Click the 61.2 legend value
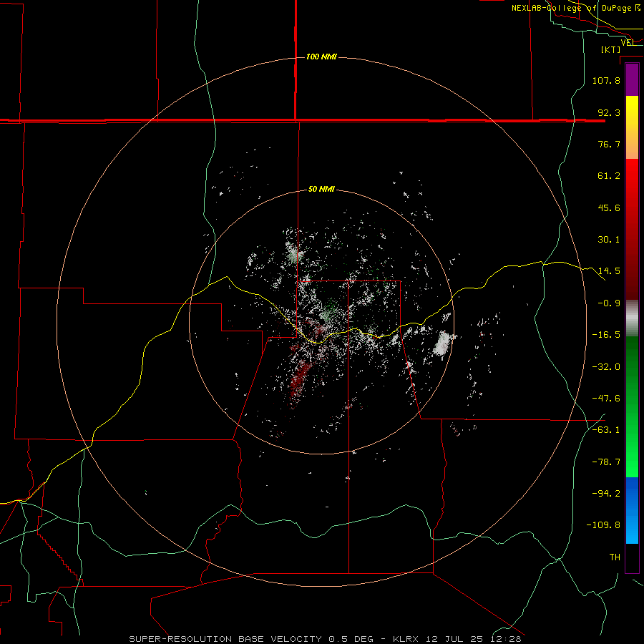This screenshot has width=644, height=644. click(x=609, y=176)
